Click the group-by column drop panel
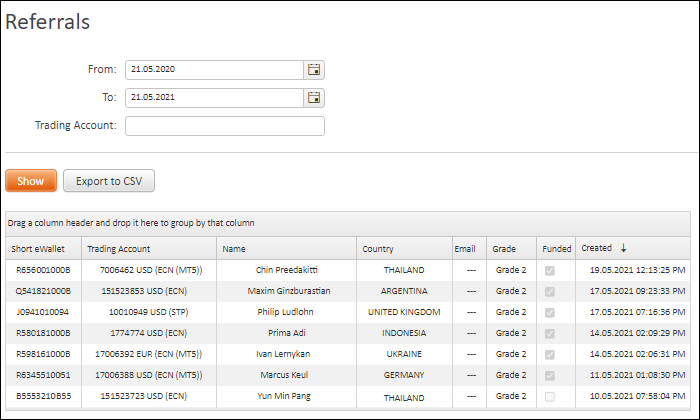 (x=348, y=223)
